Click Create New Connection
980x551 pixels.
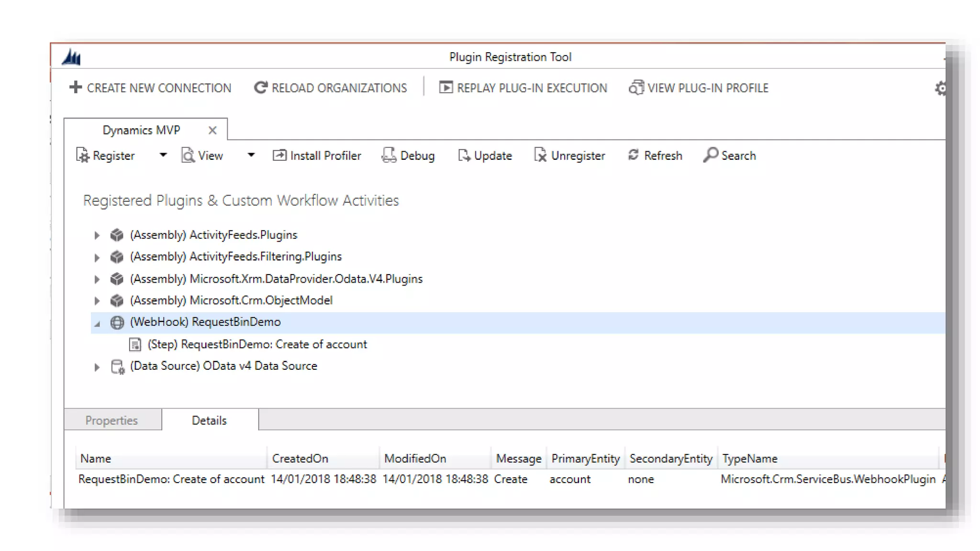tap(150, 88)
